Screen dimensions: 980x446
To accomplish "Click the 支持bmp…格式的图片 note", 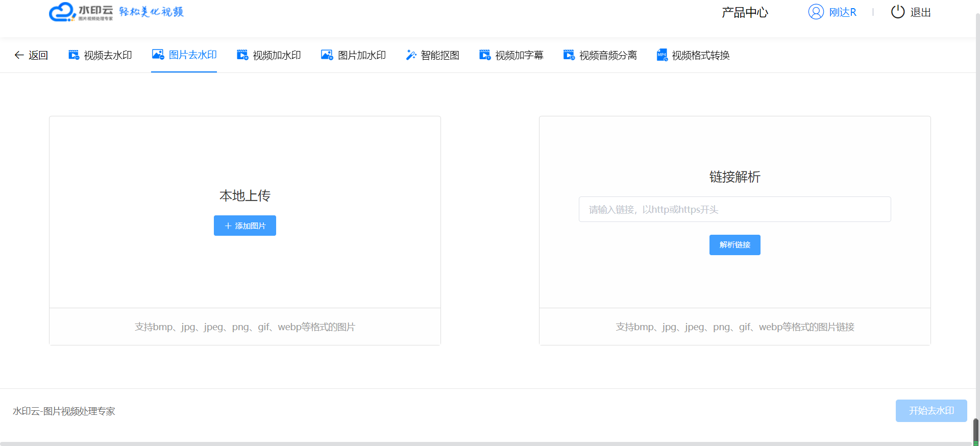I will coord(245,327).
